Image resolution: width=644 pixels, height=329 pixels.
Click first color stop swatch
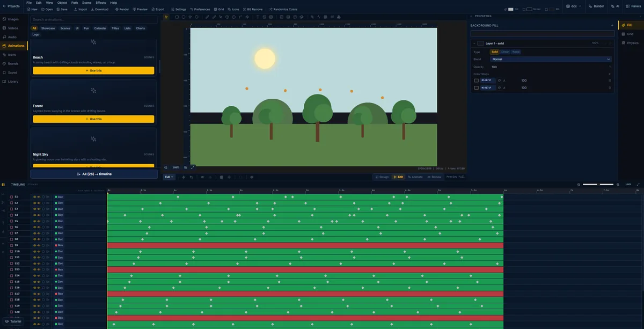click(476, 81)
